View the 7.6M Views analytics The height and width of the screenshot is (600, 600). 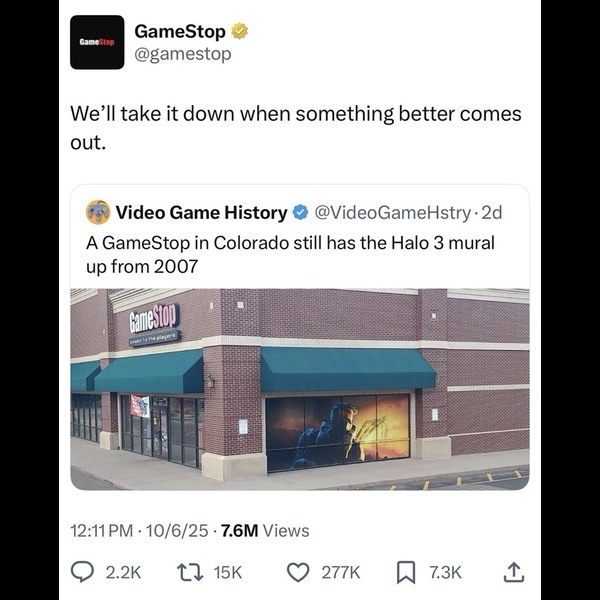tap(265, 531)
